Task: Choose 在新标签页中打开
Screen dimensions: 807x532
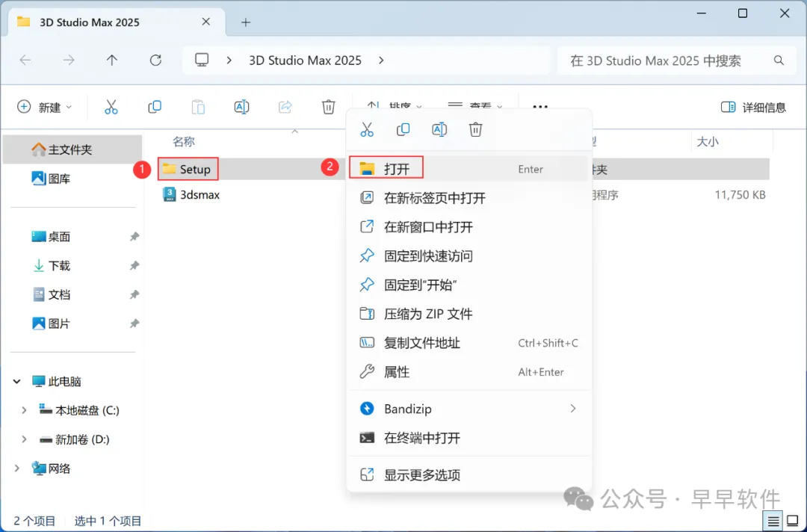Action: click(x=467, y=197)
